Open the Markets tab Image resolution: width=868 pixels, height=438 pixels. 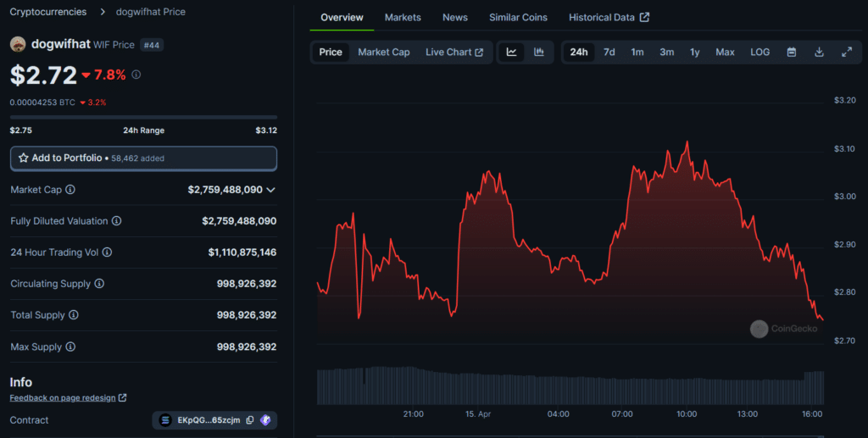click(403, 18)
